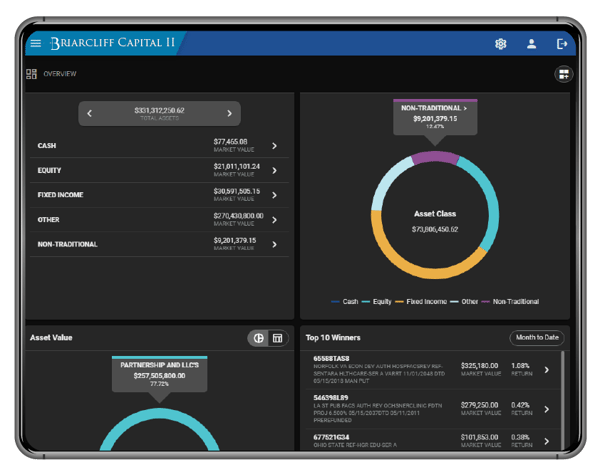Open details for 546398L89 winner

click(x=546, y=409)
